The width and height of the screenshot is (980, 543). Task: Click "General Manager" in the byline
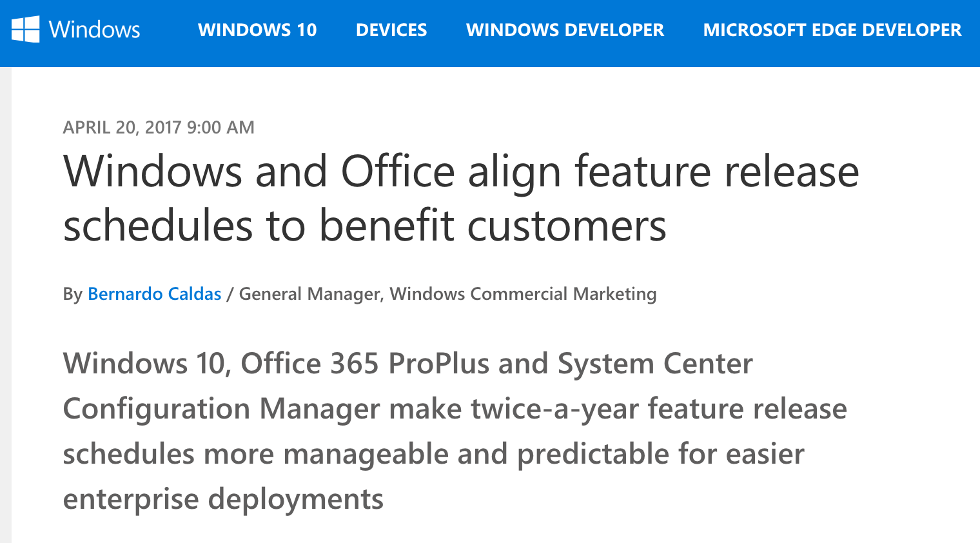[309, 294]
